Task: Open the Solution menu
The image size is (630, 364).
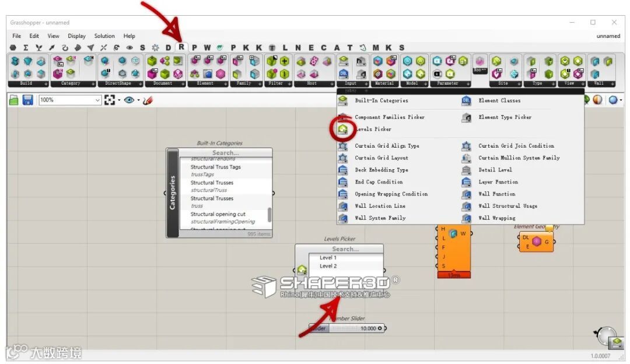Action: pos(104,36)
